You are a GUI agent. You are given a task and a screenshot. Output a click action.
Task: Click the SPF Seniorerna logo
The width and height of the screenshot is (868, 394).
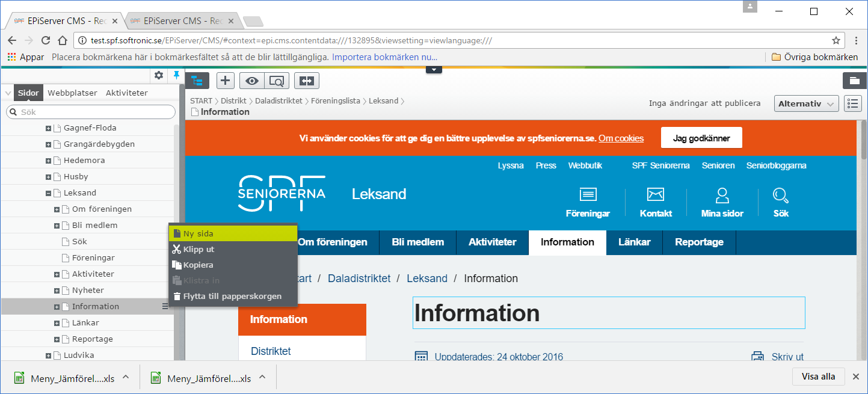(x=282, y=193)
